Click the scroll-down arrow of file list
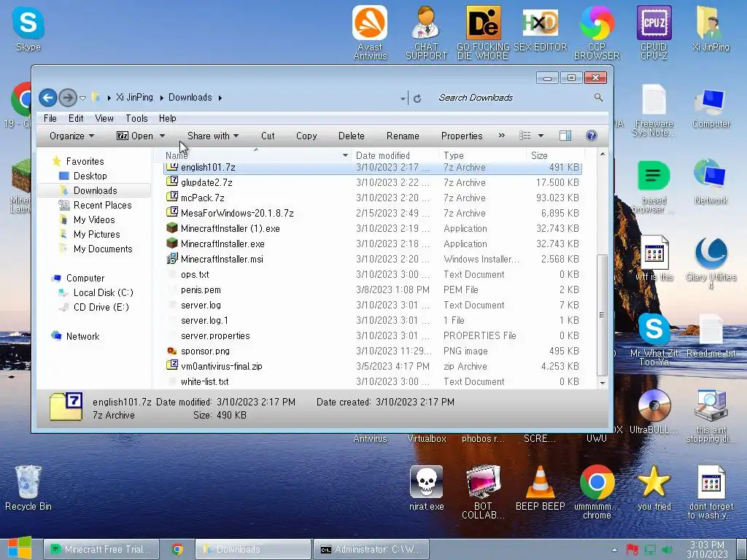This screenshot has height=560, width=747. point(602,382)
